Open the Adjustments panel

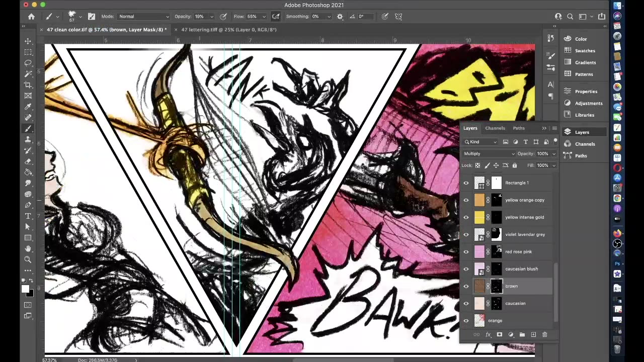[x=589, y=103]
